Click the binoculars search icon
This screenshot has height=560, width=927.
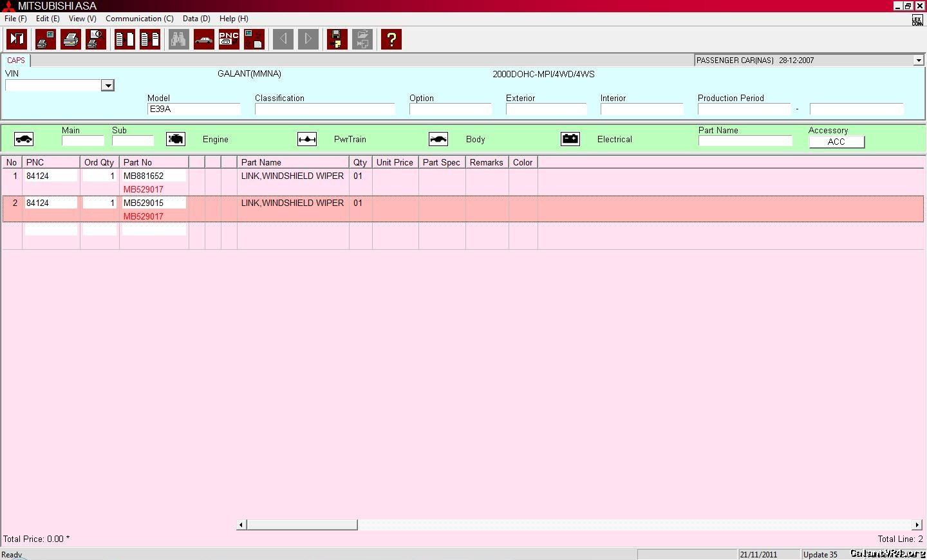[x=178, y=39]
